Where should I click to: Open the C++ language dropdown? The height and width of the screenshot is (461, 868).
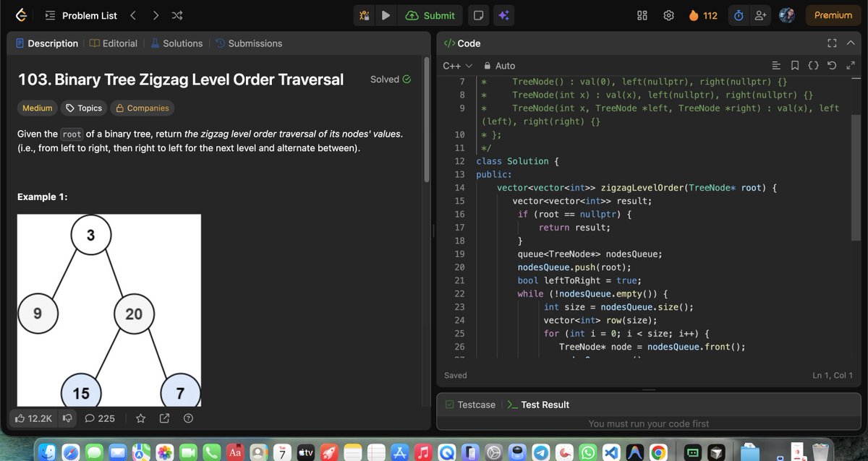point(457,66)
